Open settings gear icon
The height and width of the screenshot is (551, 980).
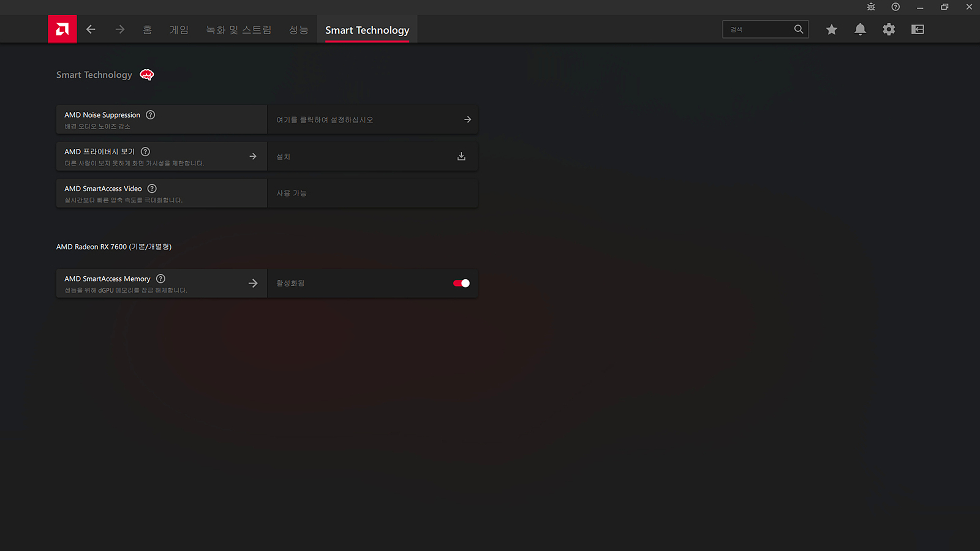coord(889,29)
